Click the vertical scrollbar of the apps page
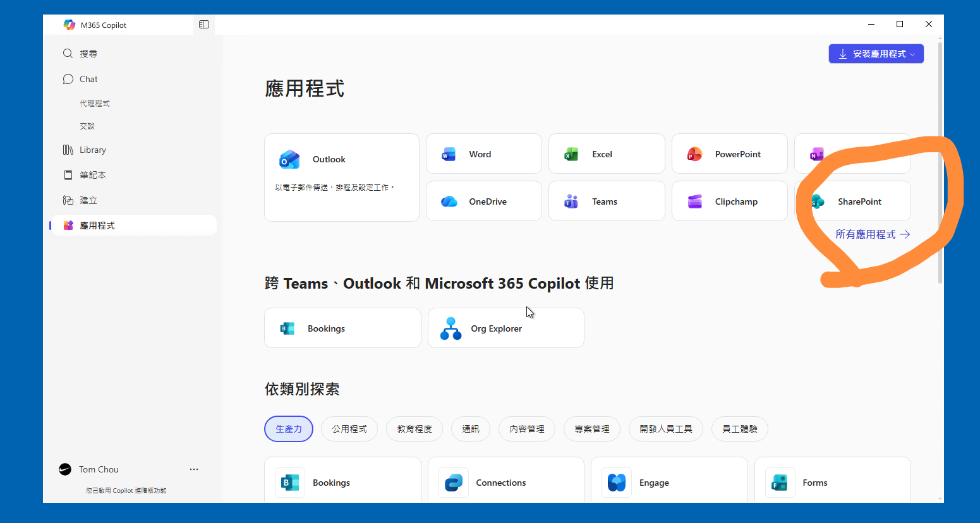The width and height of the screenshot is (980, 523). pos(940,163)
